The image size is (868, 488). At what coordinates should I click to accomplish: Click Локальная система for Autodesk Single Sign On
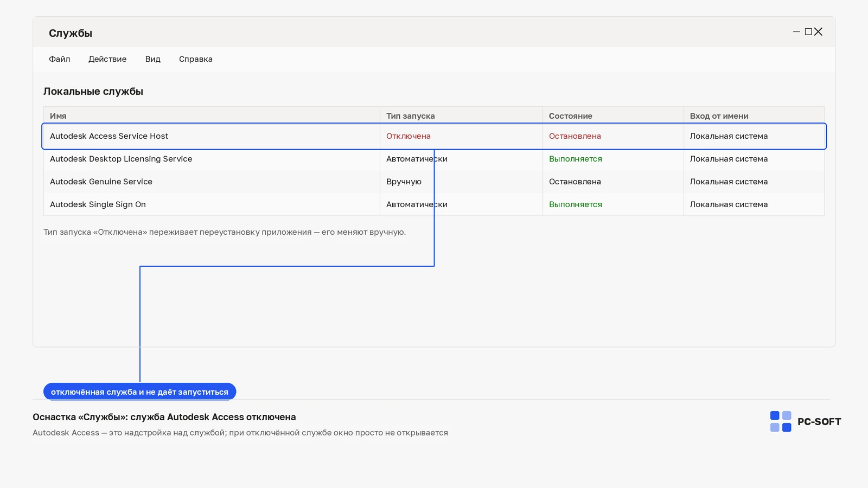(x=729, y=204)
